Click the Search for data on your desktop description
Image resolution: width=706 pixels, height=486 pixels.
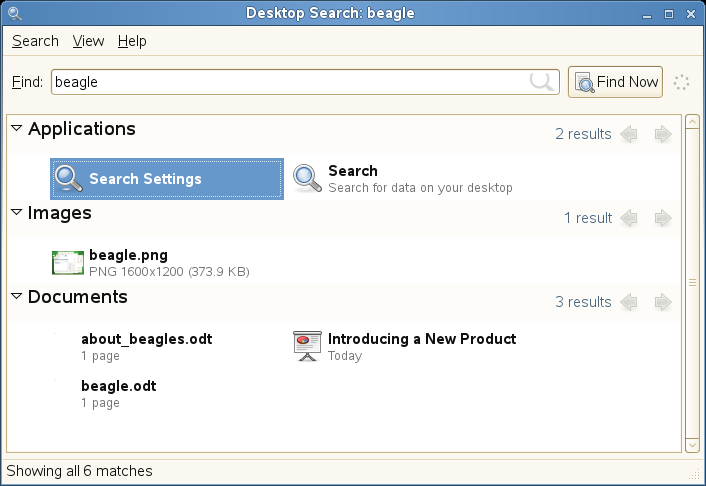[420, 188]
